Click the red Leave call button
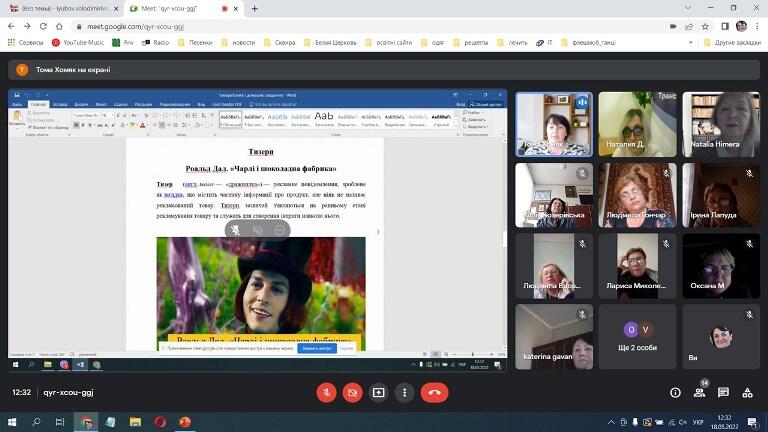The height and width of the screenshot is (432, 768). [434, 392]
